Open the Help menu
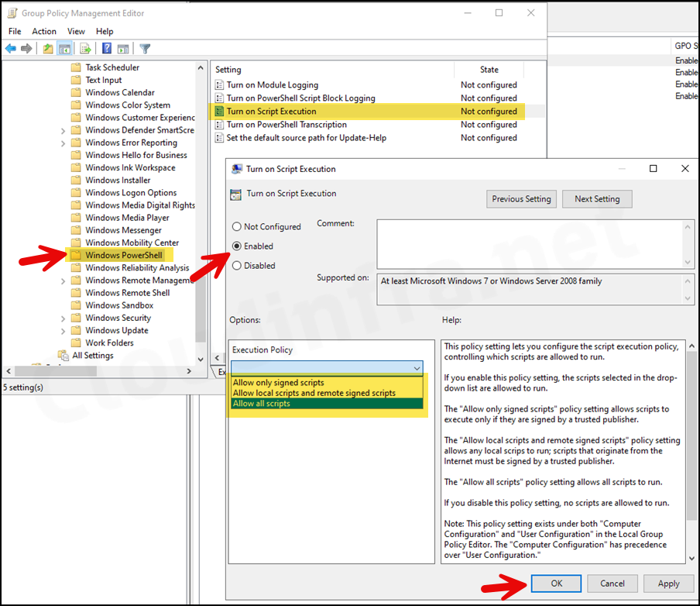The width and height of the screenshot is (700, 606). point(105,31)
